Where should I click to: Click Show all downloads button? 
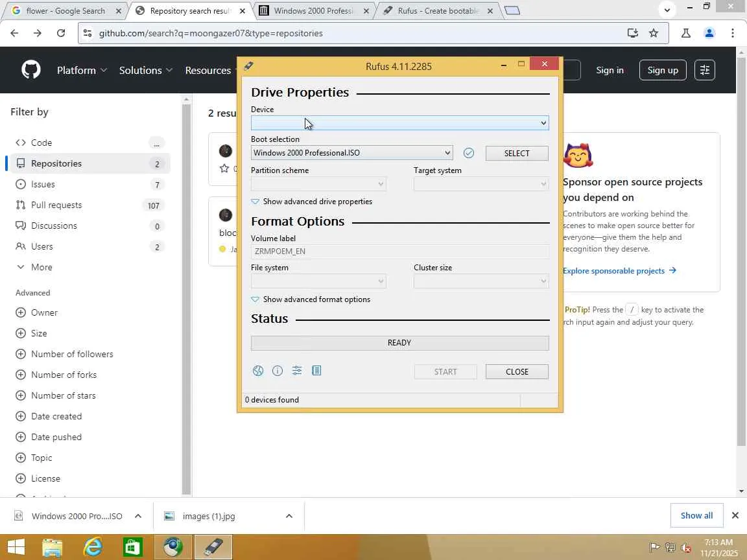[696, 516]
